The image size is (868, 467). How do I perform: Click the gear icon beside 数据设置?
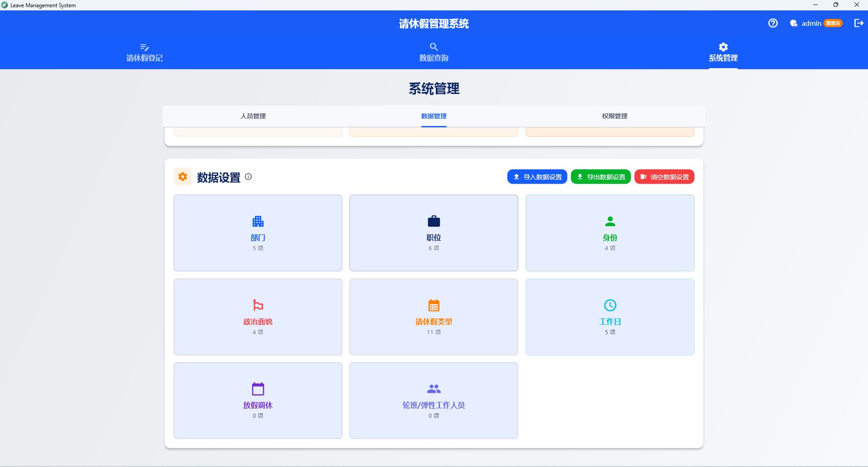coord(183,177)
